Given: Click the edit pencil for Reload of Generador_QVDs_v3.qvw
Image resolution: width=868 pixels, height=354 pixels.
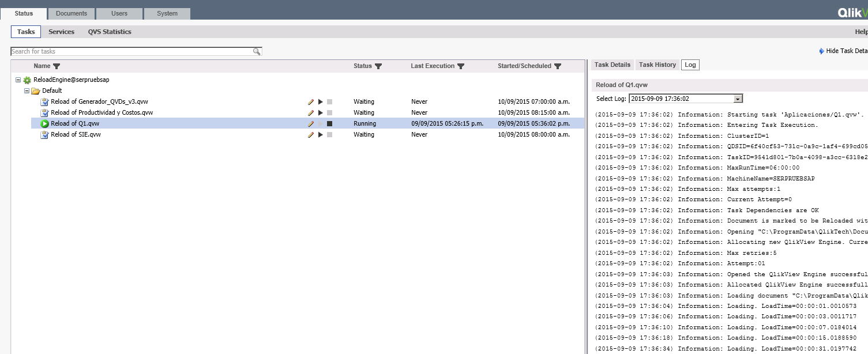Looking at the screenshot, I should pos(311,102).
